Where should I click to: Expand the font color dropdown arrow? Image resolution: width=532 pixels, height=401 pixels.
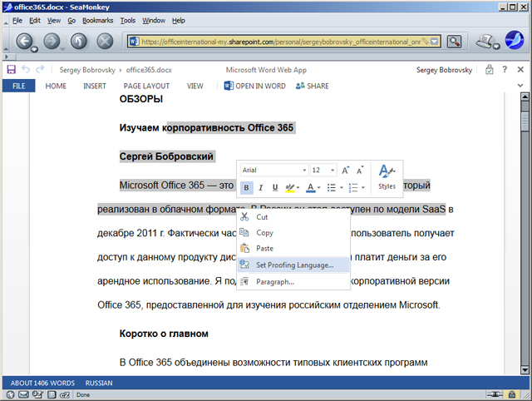319,187
